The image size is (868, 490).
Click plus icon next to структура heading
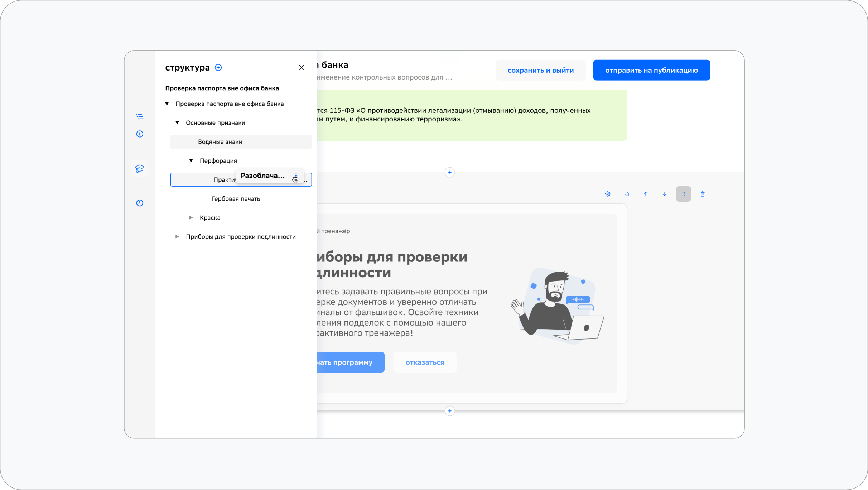tap(218, 68)
